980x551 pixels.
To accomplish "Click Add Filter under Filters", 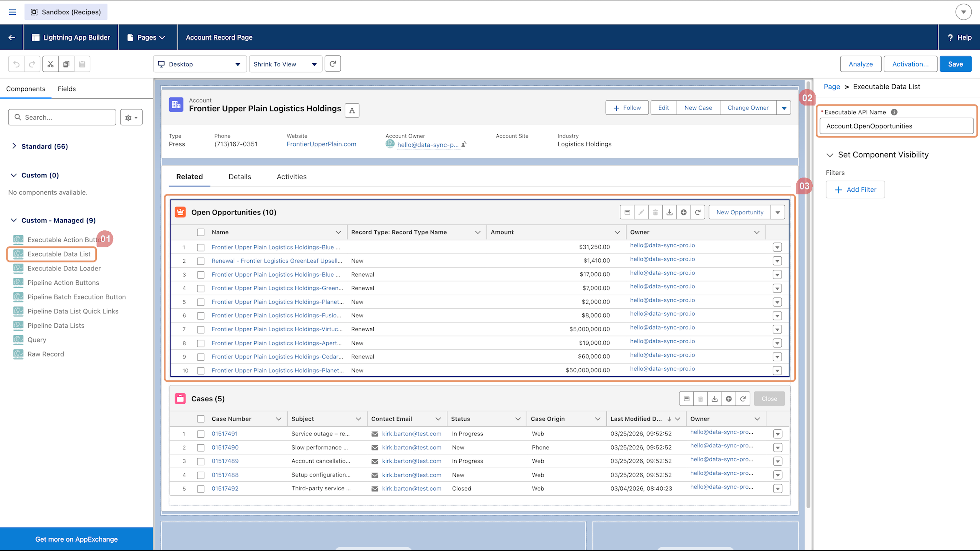I will [855, 189].
